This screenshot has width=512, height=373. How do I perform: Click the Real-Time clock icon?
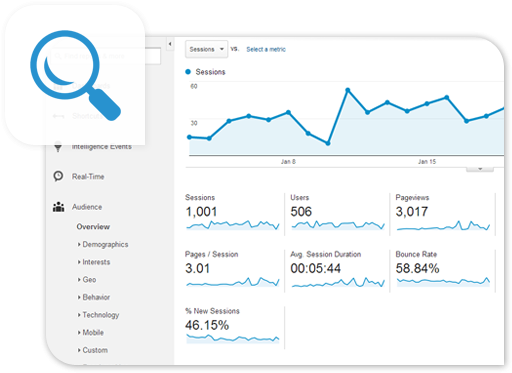pos(58,176)
